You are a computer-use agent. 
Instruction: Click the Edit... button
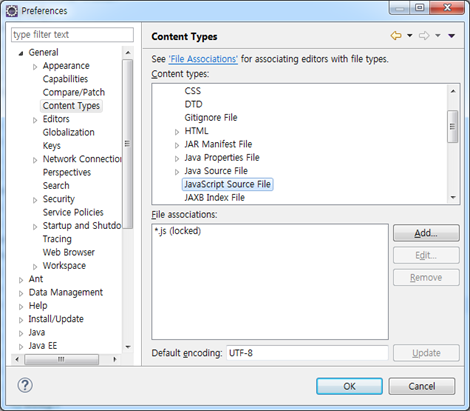pos(426,255)
